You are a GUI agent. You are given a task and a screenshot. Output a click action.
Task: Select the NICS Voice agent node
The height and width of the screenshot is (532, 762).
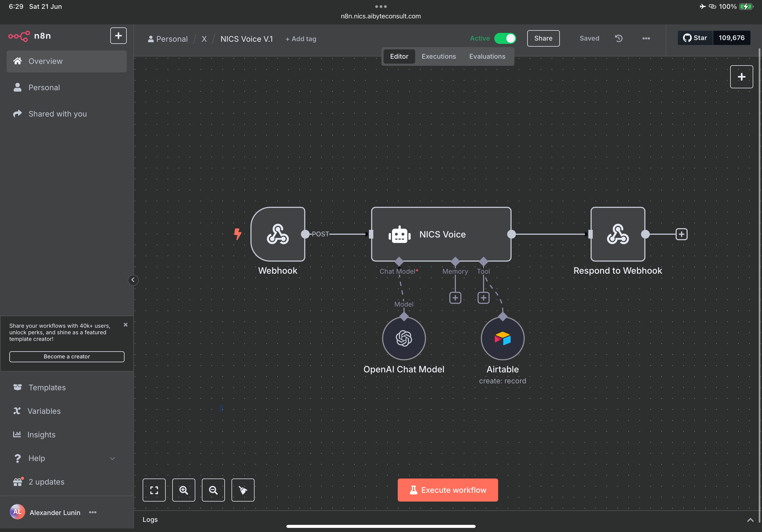pos(441,234)
